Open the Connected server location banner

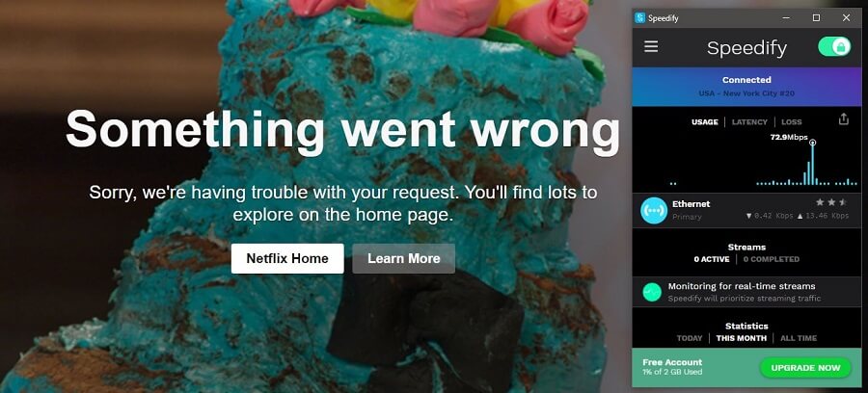coord(746,87)
